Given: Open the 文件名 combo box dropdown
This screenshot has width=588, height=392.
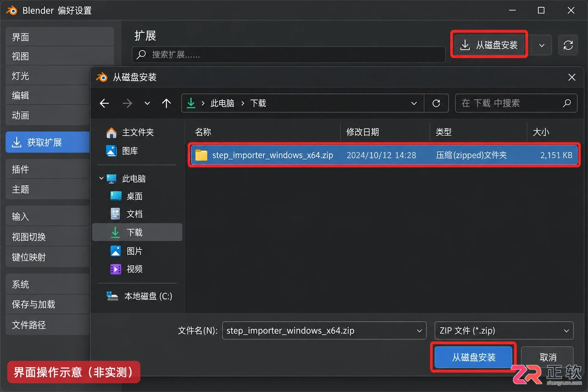Looking at the screenshot, I should click(x=419, y=331).
